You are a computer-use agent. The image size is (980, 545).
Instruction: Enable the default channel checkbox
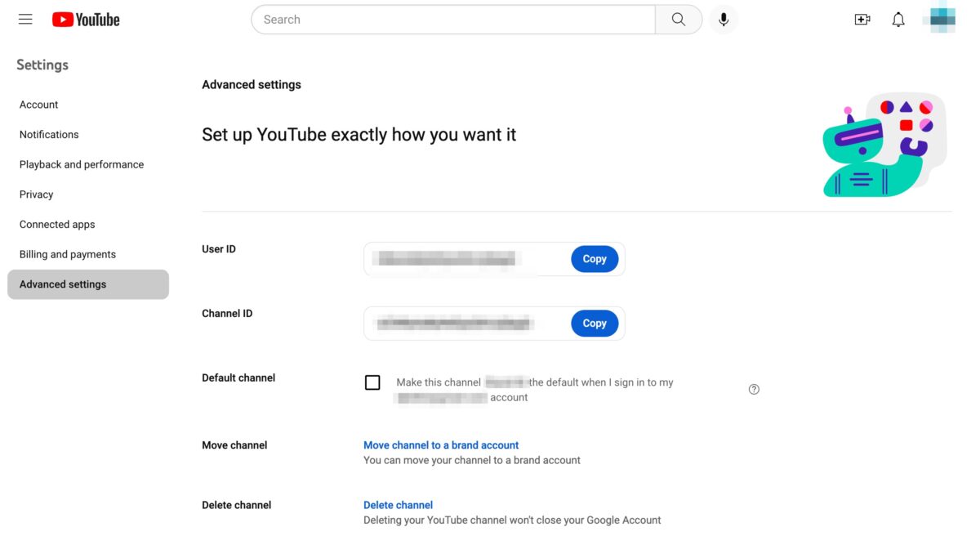tap(372, 382)
